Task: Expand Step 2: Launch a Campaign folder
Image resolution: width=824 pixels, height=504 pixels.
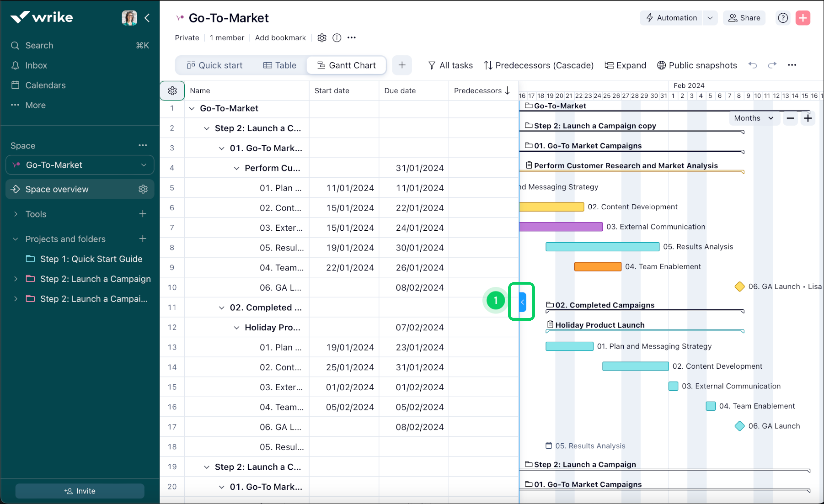Action: (16, 279)
